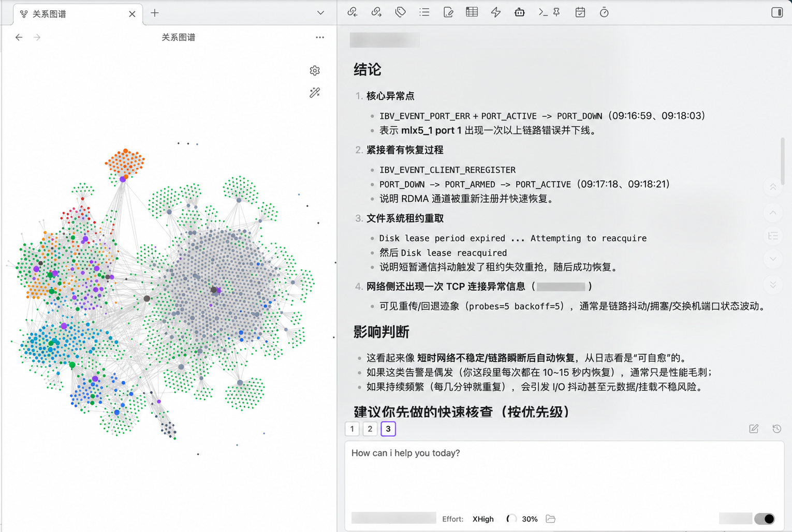
Task: Click the pin icon in the toolbar
Action: coord(556,12)
